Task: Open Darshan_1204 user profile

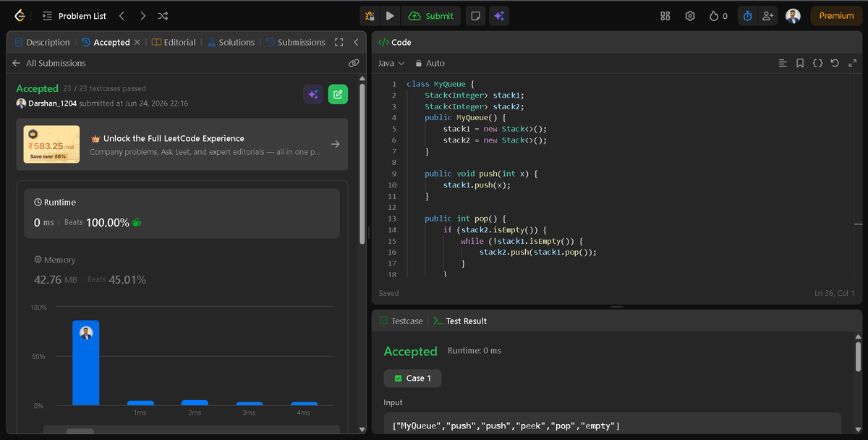Action: coord(52,103)
